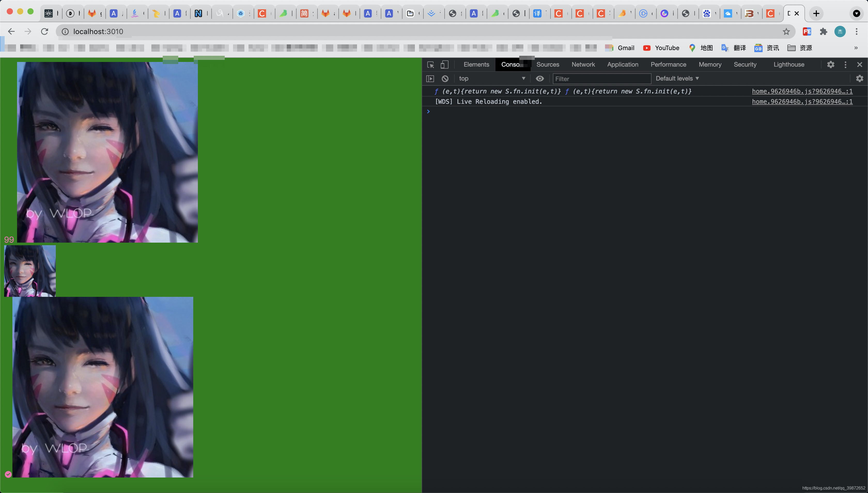Show more bookmarks with the chevron
The width and height of the screenshot is (868, 493).
pos(856,48)
